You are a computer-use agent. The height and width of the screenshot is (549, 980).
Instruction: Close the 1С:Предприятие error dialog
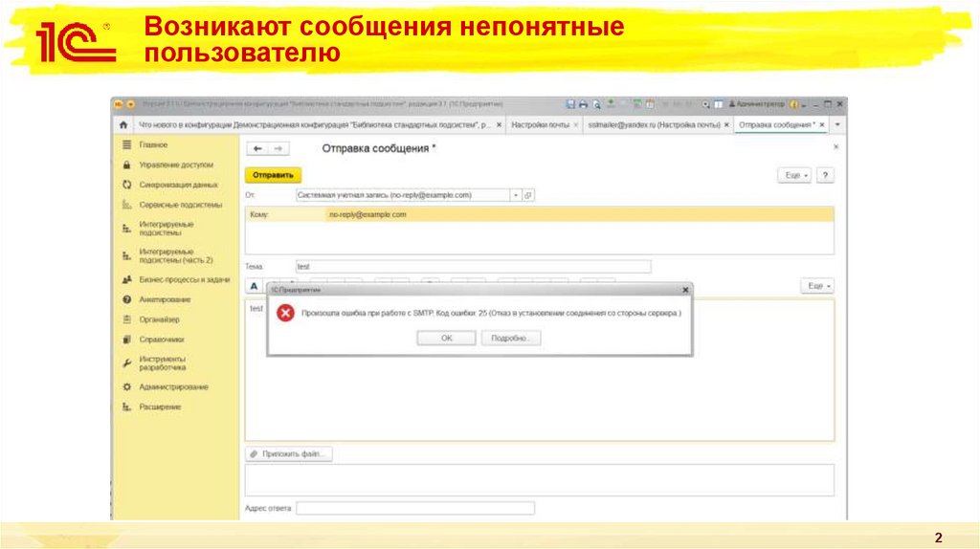[x=685, y=290]
